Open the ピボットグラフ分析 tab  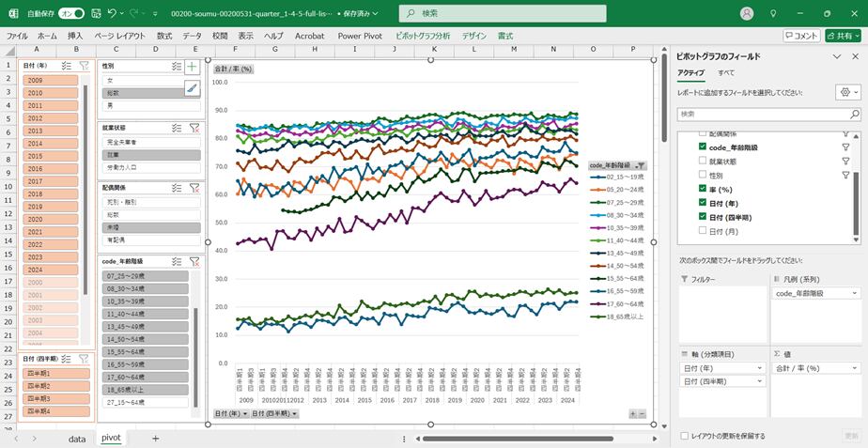pos(423,36)
